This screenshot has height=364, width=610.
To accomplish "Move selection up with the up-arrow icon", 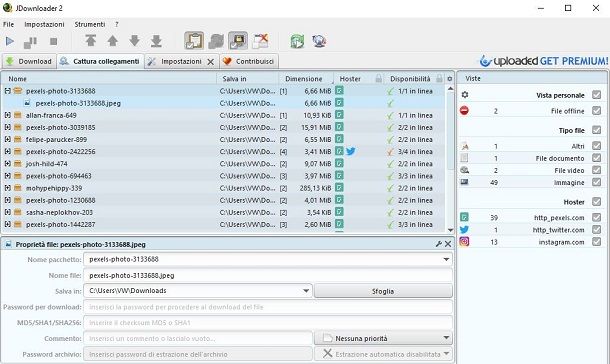I will [x=112, y=40].
